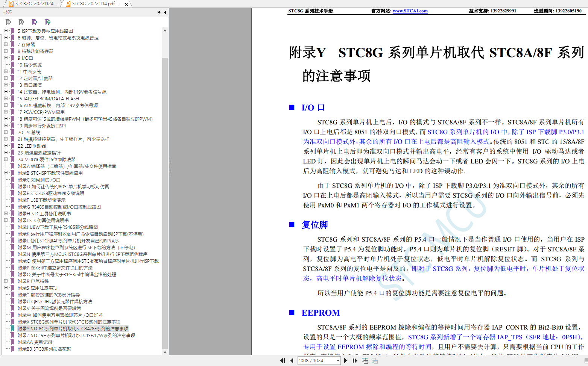Expand the 15 IAP/EEPROM/DATA-FLASH node
Screen dimensions: 588x366
coord(6,98)
